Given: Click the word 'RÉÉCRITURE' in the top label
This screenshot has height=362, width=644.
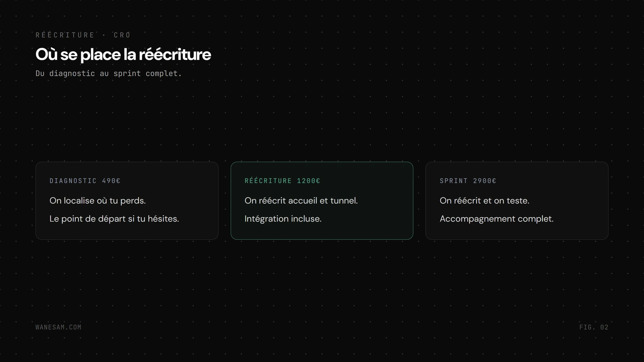Looking at the screenshot, I should [x=65, y=35].
